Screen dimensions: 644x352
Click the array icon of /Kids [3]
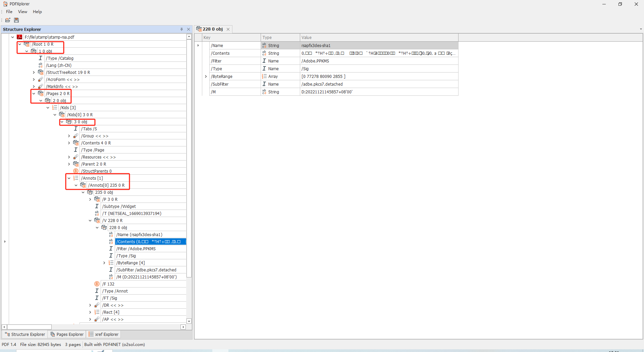pyautogui.click(x=55, y=107)
